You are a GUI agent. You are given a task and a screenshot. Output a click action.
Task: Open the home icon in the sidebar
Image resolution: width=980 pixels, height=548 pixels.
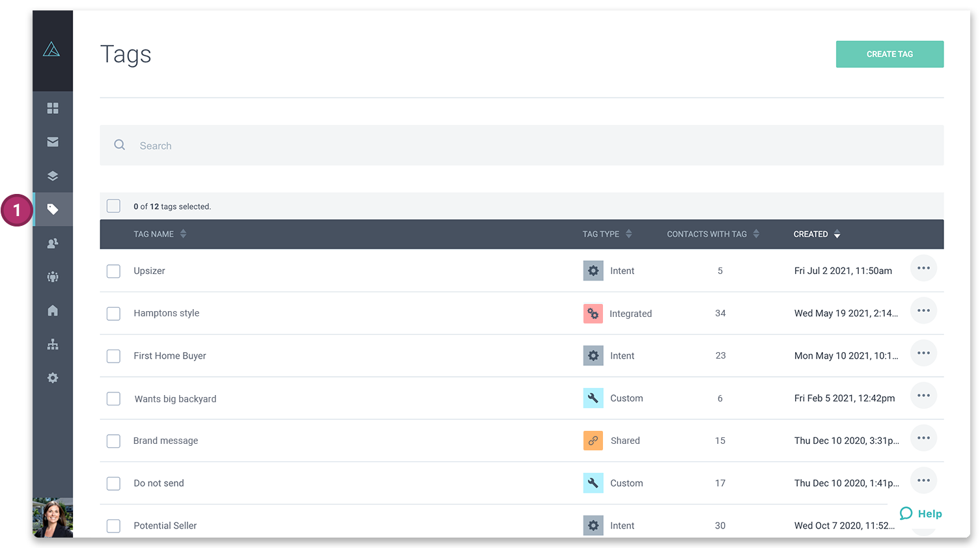(x=52, y=310)
